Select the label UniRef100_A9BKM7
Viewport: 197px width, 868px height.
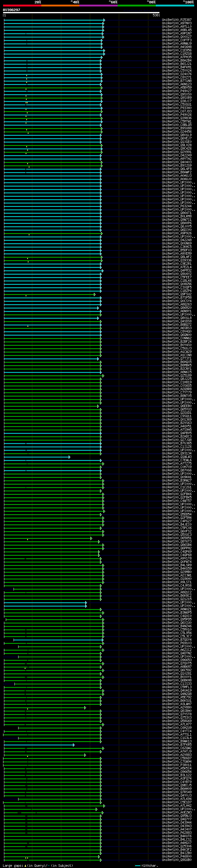point(176,667)
